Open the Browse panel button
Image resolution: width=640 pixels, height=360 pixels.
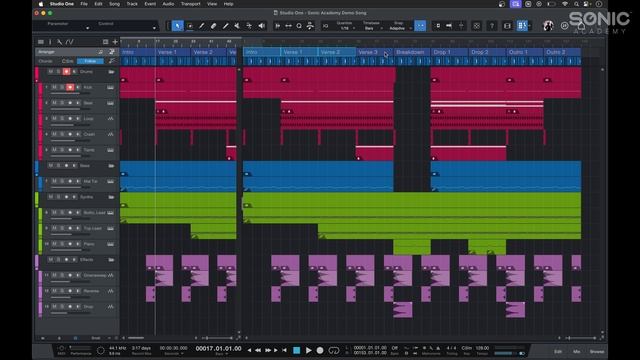click(596, 351)
